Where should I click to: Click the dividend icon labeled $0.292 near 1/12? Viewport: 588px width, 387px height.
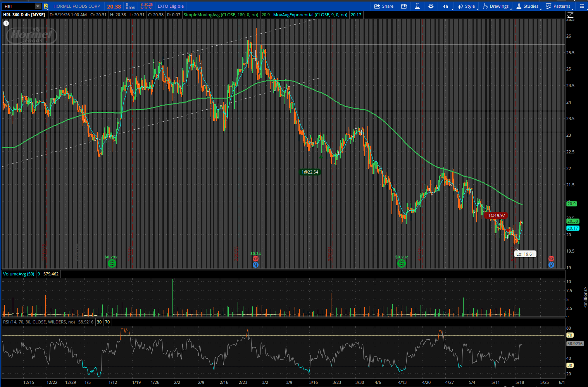(112, 264)
